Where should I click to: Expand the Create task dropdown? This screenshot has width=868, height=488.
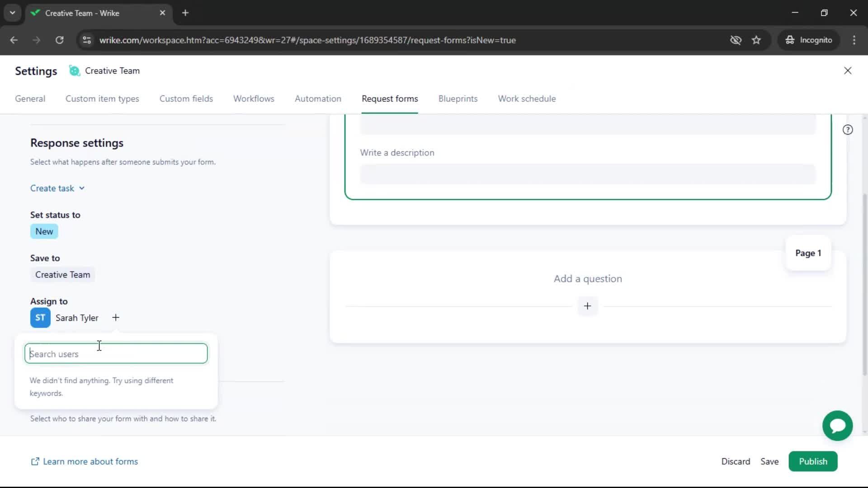click(57, 188)
